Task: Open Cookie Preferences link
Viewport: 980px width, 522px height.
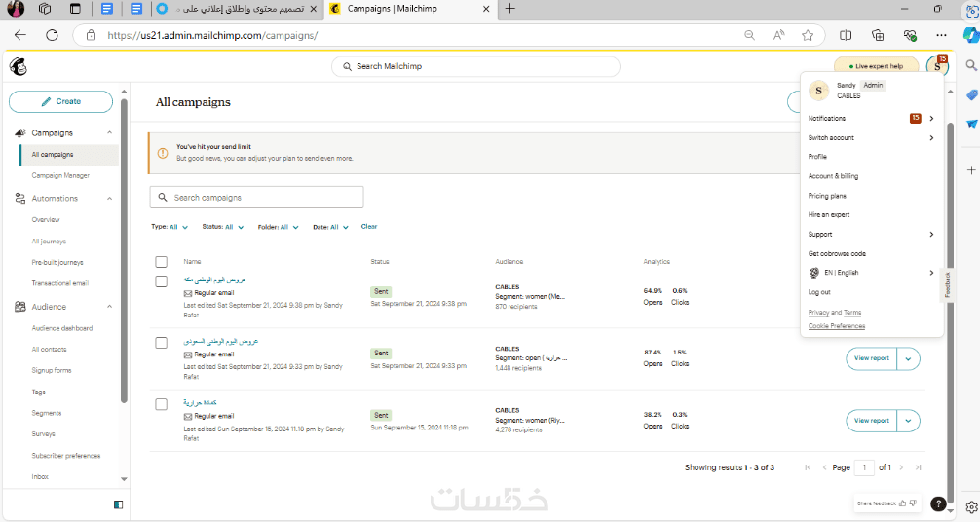Action: point(836,326)
